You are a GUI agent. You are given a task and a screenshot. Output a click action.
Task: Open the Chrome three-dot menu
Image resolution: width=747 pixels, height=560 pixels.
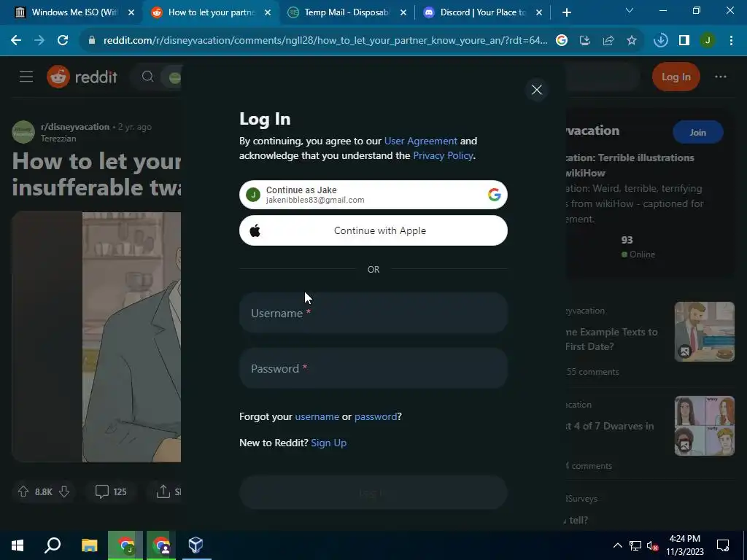(731, 41)
